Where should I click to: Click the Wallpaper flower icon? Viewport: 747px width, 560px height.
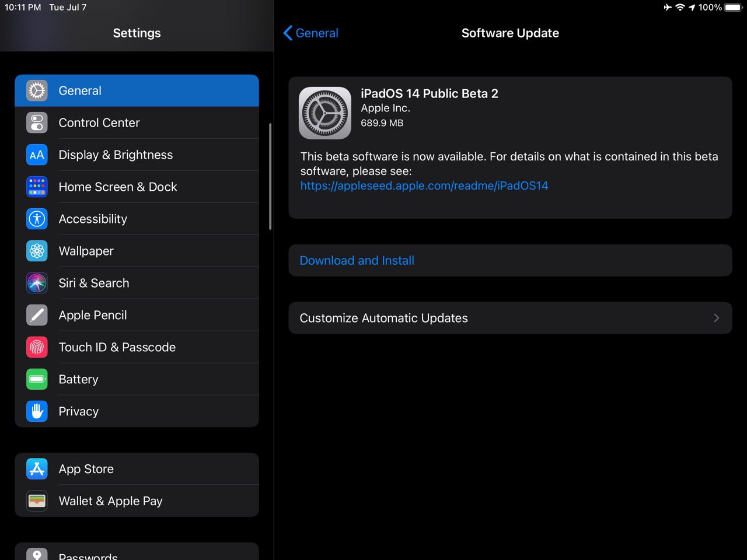(x=37, y=251)
